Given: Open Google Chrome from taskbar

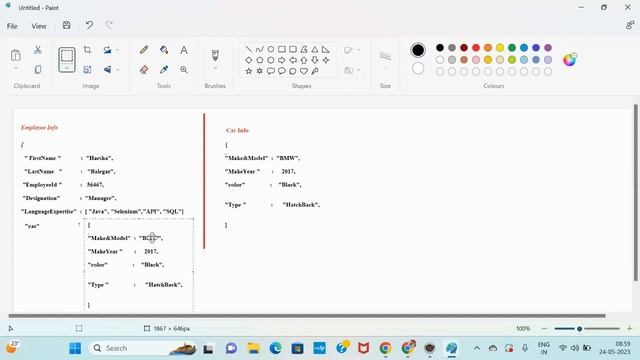Looking at the screenshot, I should 385,348.
